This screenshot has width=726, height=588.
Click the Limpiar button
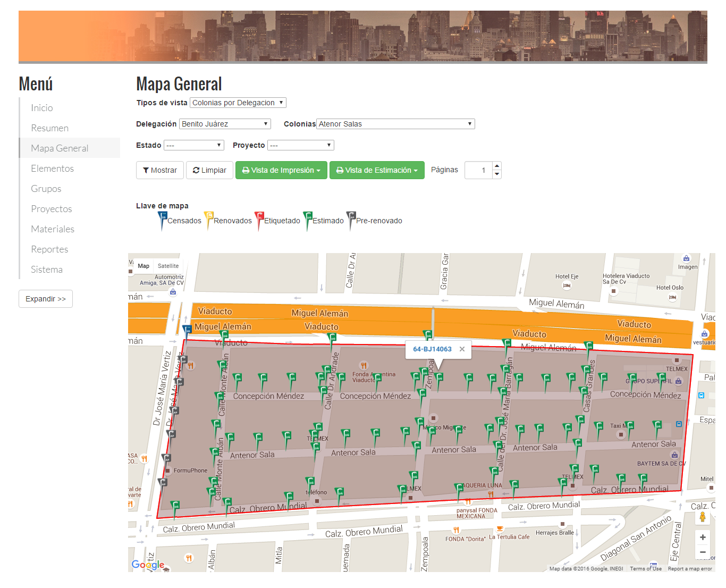[x=209, y=170]
